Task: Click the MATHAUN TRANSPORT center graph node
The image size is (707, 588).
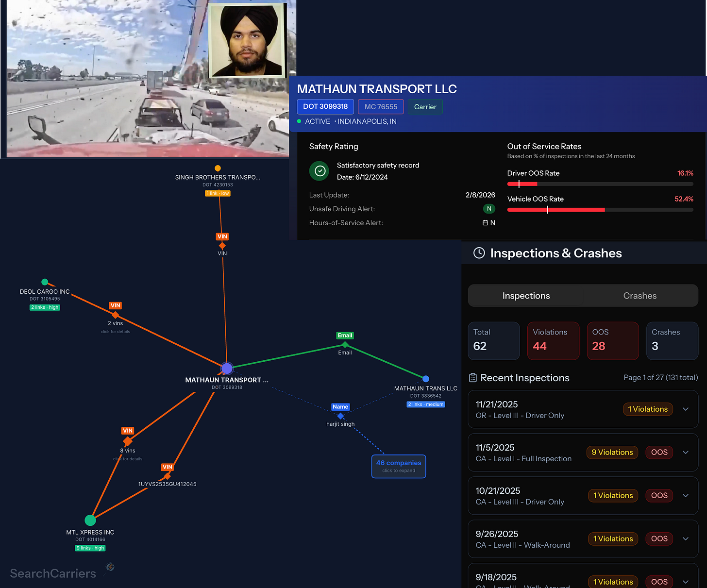Action: click(x=227, y=368)
